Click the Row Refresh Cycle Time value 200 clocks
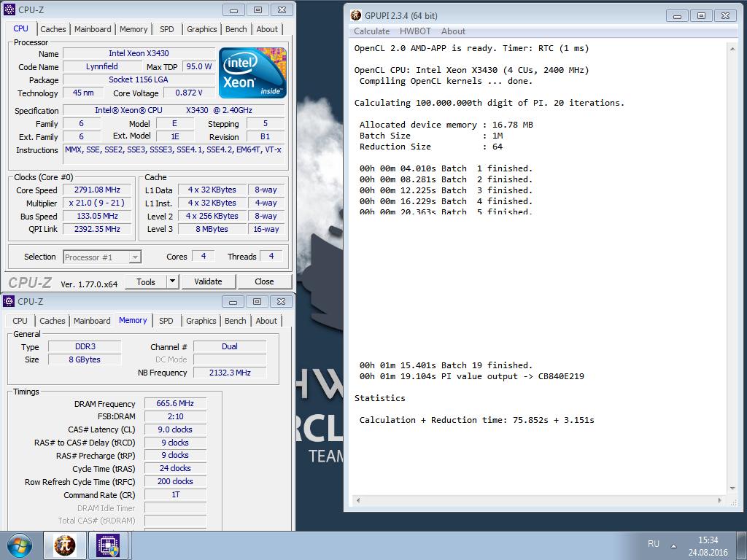Image resolution: width=747 pixels, height=560 pixels. click(175, 481)
